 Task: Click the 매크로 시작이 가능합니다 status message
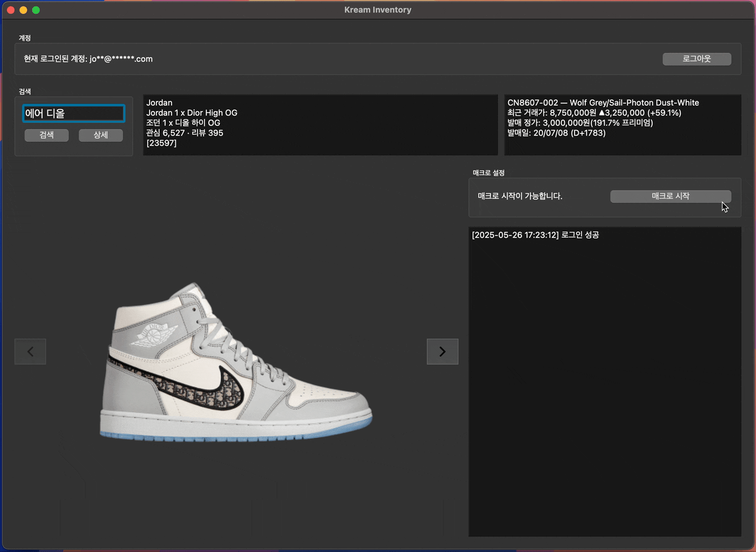pyautogui.click(x=520, y=196)
